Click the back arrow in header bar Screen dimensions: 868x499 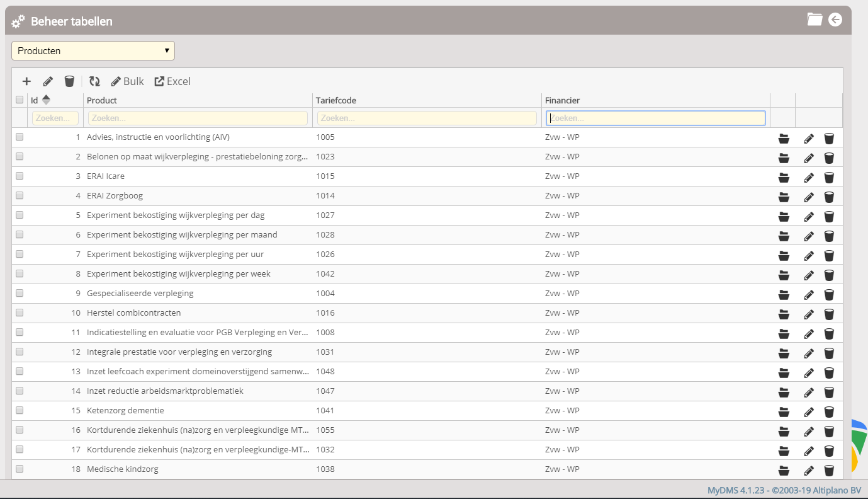coord(835,20)
